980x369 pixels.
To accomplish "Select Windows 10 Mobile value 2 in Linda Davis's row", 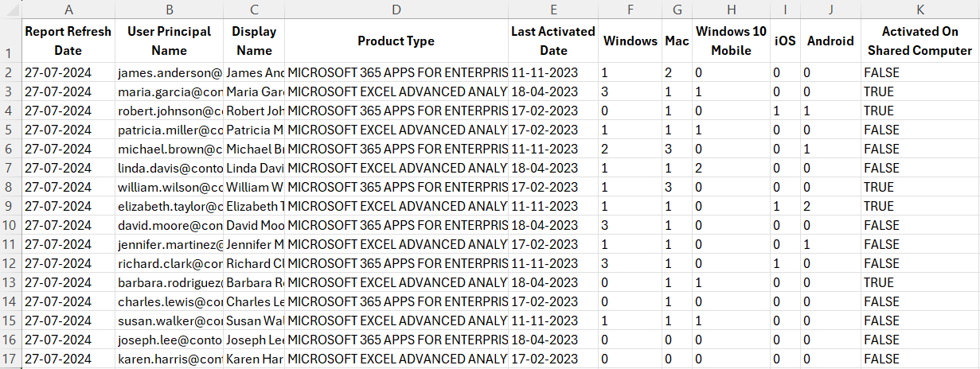I will [x=732, y=168].
